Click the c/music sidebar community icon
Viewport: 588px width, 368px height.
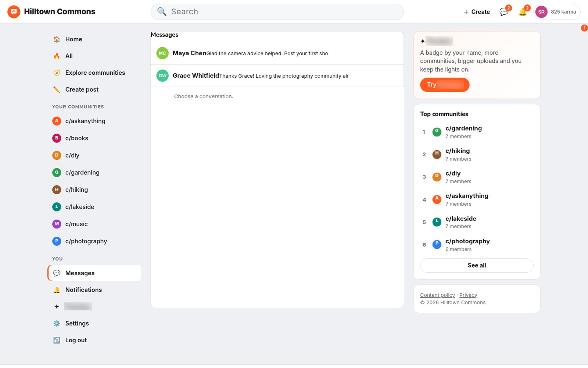tap(57, 224)
